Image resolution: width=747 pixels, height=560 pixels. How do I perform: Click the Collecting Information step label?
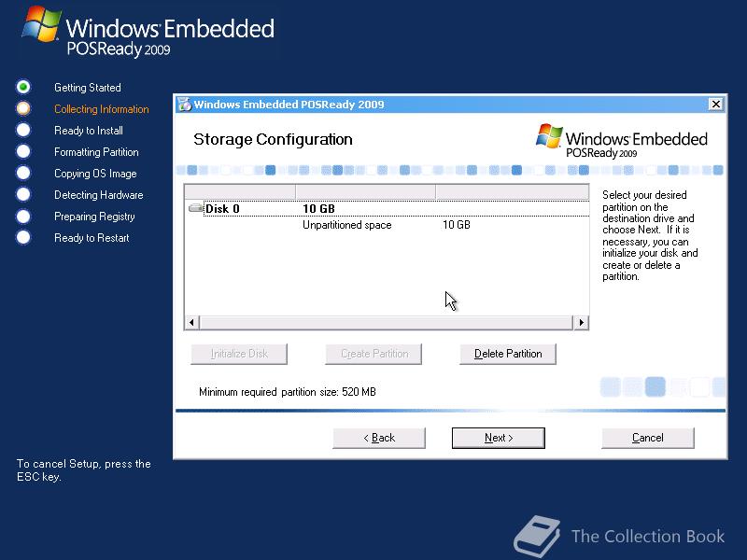pyautogui.click(x=102, y=109)
